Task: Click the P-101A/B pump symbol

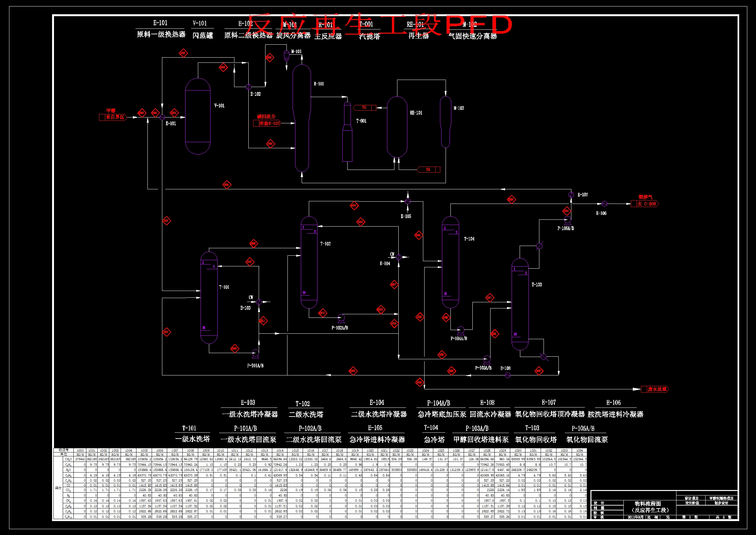Action: tap(255, 354)
